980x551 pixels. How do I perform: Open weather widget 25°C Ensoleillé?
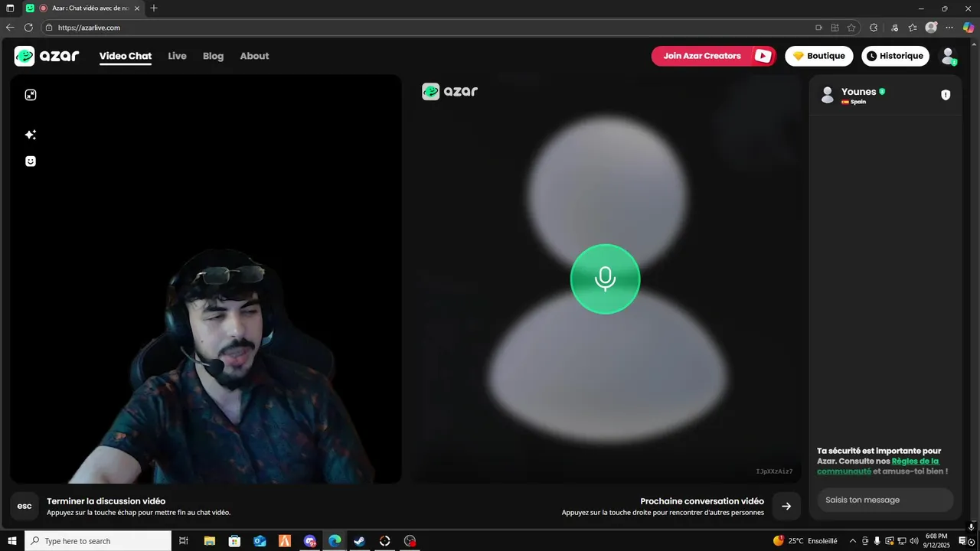[x=805, y=541]
